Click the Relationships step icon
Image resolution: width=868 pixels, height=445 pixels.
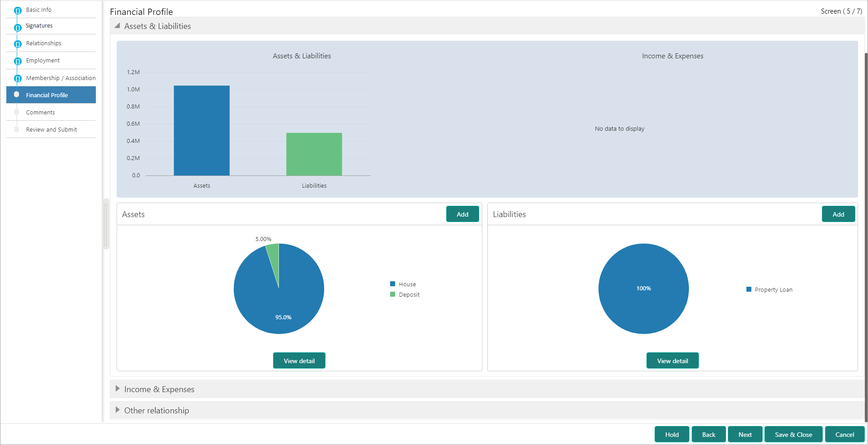point(18,44)
